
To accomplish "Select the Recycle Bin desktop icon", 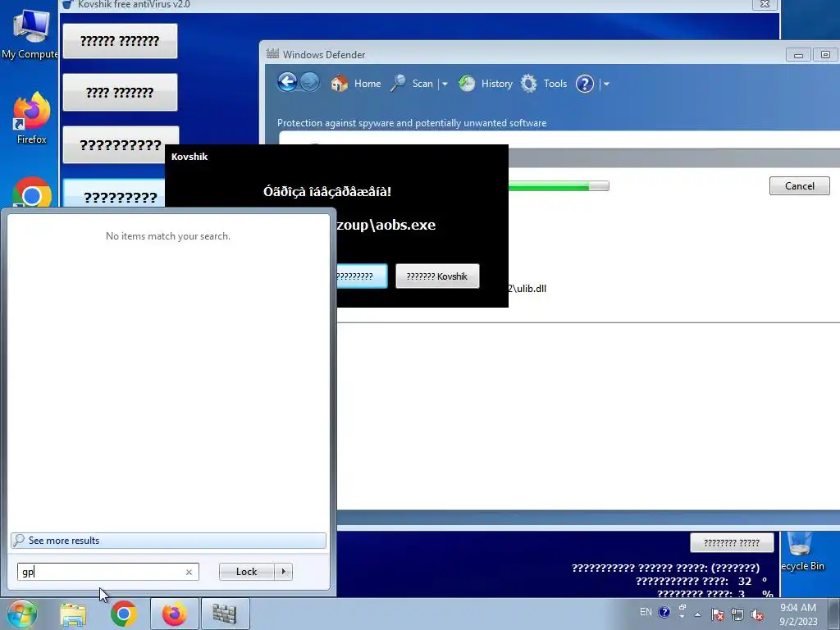I will click(x=802, y=552).
